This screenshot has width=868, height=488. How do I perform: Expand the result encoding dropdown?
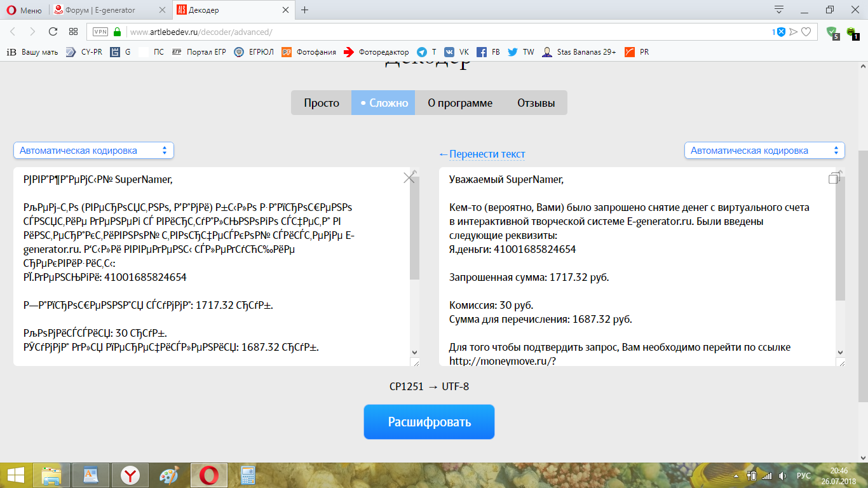[764, 151]
